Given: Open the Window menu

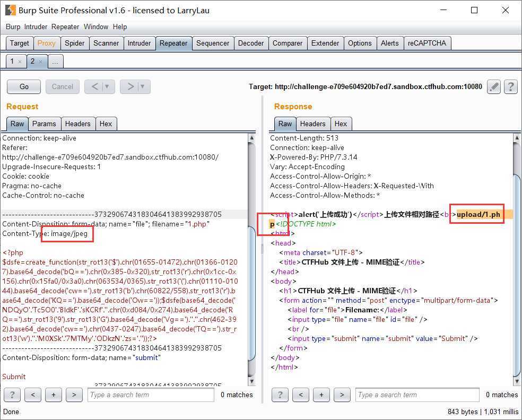Looking at the screenshot, I should (96, 27).
